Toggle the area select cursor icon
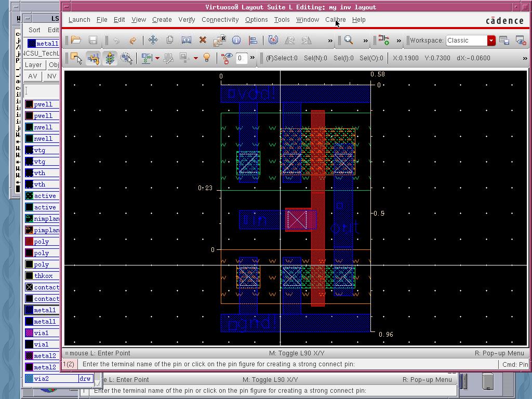 (x=127, y=58)
